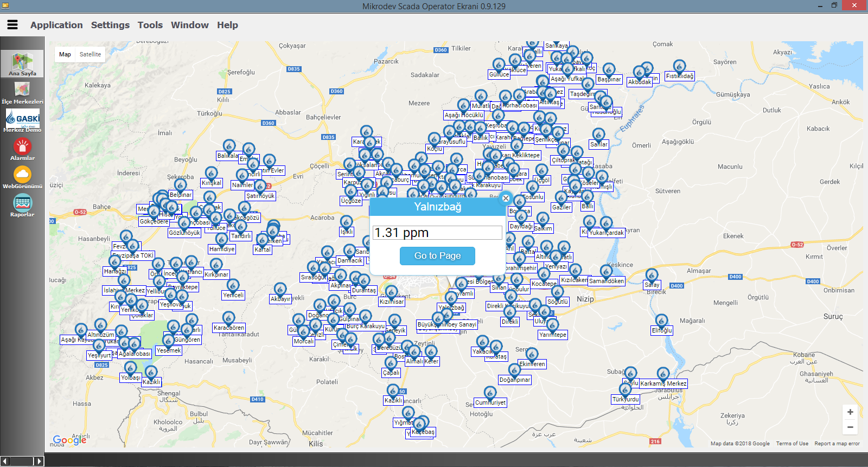Click the bottom scrollbar right arrow
The image size is (868, 467).
pyautogui.click(x=39, y=461)
